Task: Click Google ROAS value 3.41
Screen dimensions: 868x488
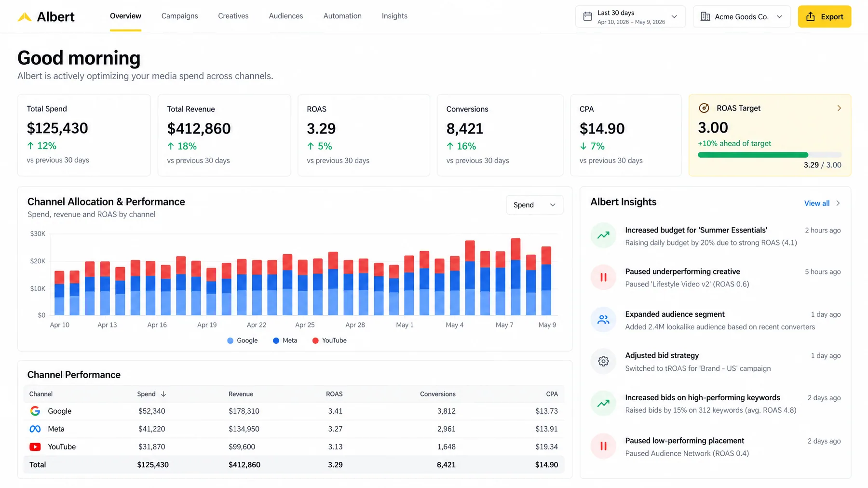Action: click(335, 411)
